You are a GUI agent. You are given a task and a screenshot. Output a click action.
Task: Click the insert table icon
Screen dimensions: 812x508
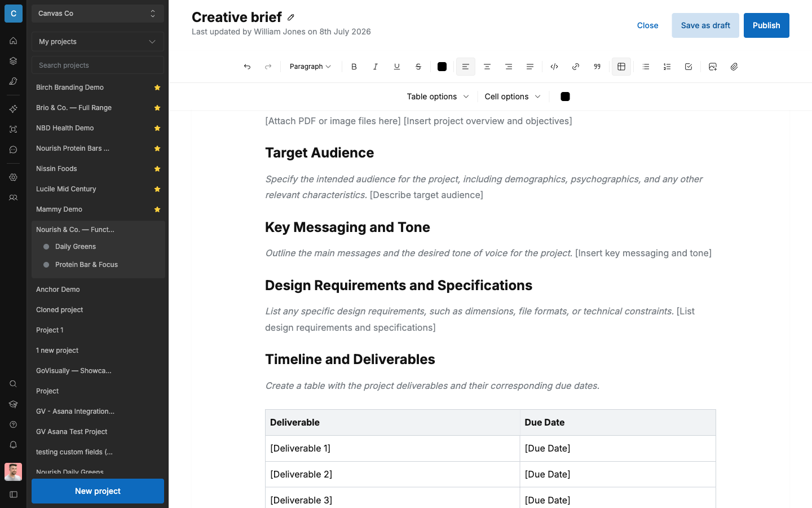pyautogui.click(x=621, y=67)
